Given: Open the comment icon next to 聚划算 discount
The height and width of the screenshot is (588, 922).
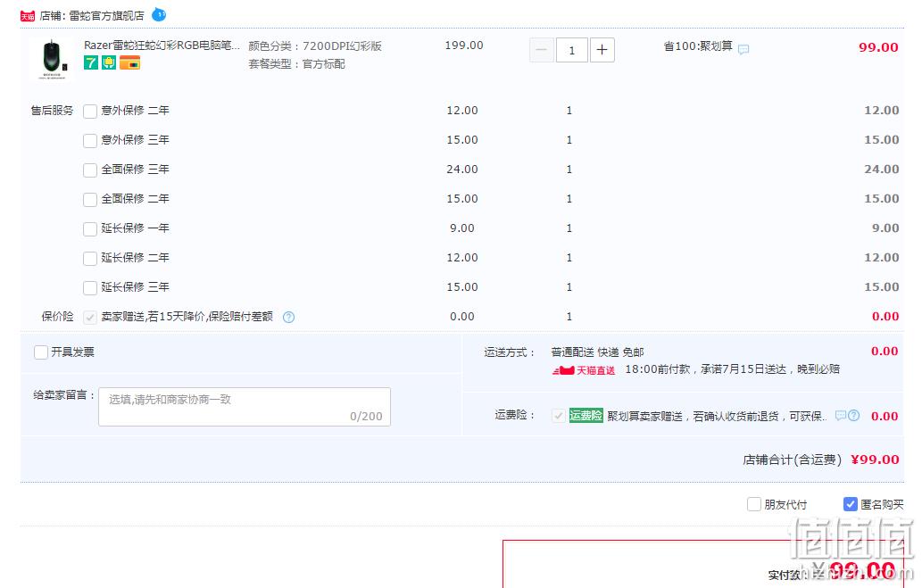Looking at the screenshot, I should 743,49.
